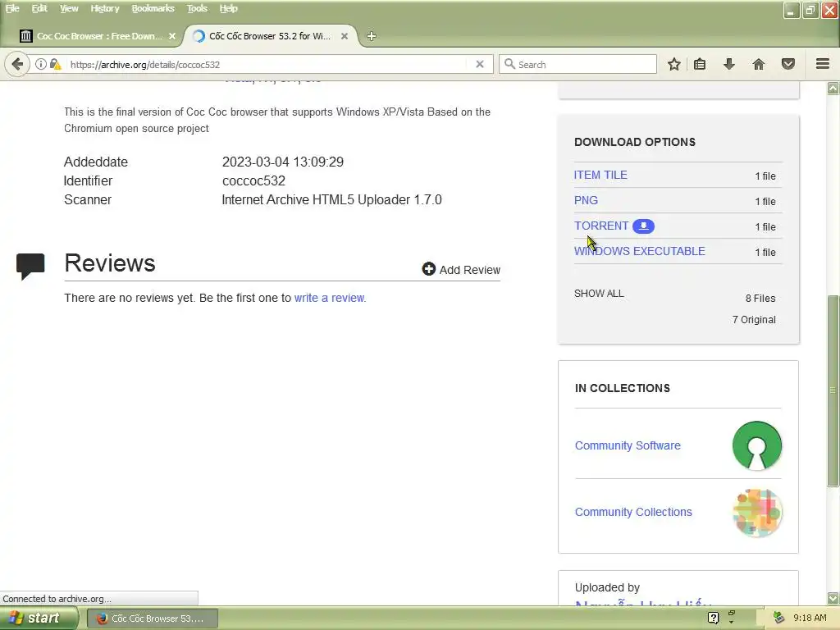Open Community Collections colorful thumbnail

757,513
